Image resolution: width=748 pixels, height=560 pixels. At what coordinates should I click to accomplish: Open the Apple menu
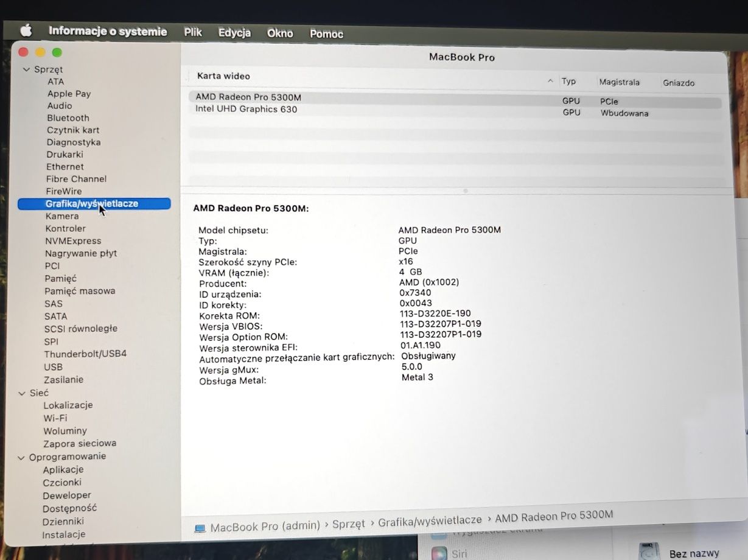point(26,30)
